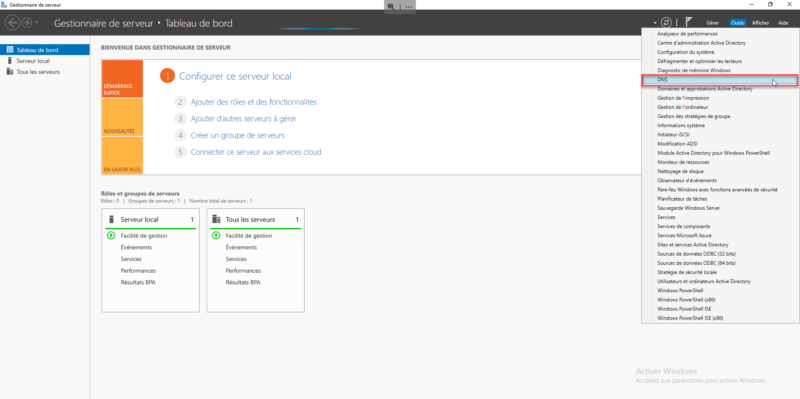Select the Démarrage rapide orange tab

tap(122, 79)
